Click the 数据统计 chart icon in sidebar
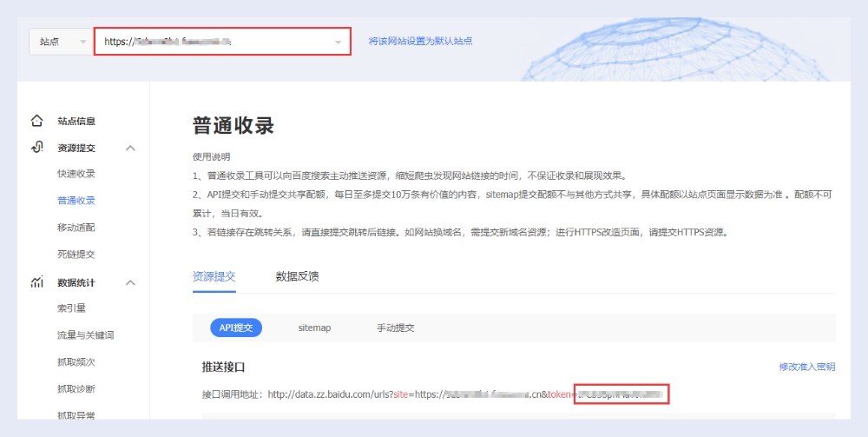Screen dimensions: 868x437 click(36, 281)
